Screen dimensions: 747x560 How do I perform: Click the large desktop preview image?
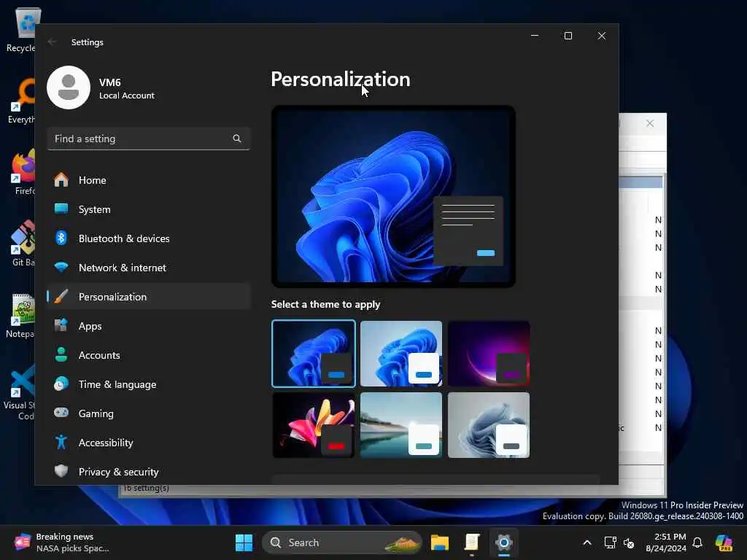pos(393,196)
